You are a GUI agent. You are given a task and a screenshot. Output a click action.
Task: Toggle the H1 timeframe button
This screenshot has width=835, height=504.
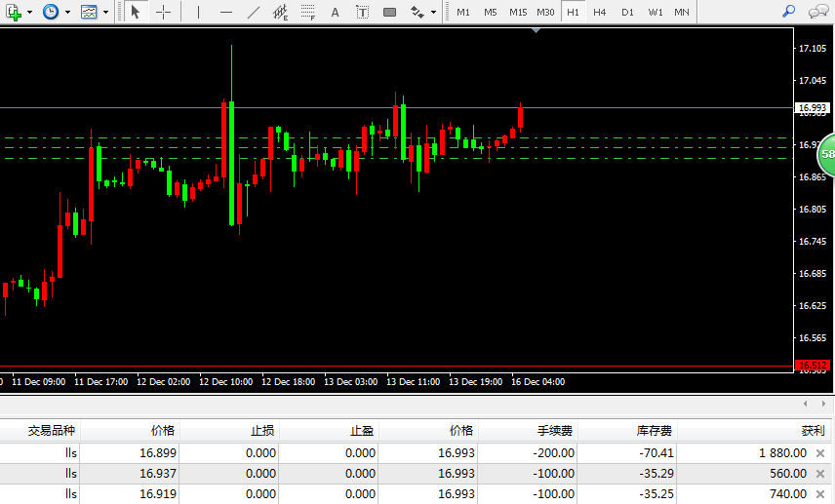click(573, 12)
